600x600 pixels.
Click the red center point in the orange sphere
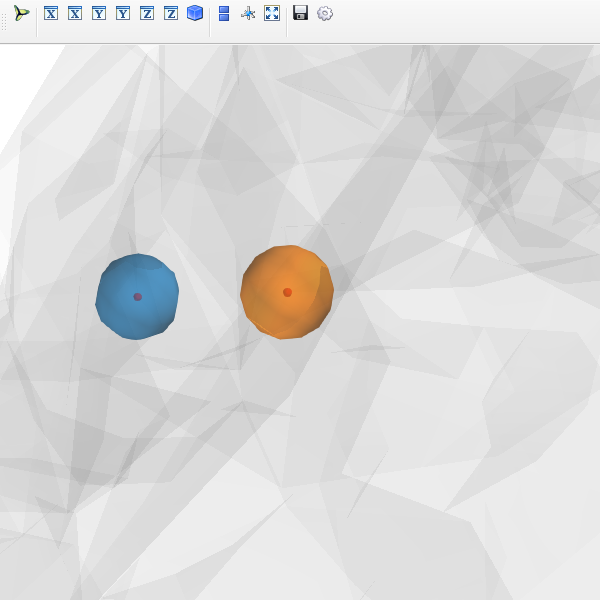(x=287, y=292)
